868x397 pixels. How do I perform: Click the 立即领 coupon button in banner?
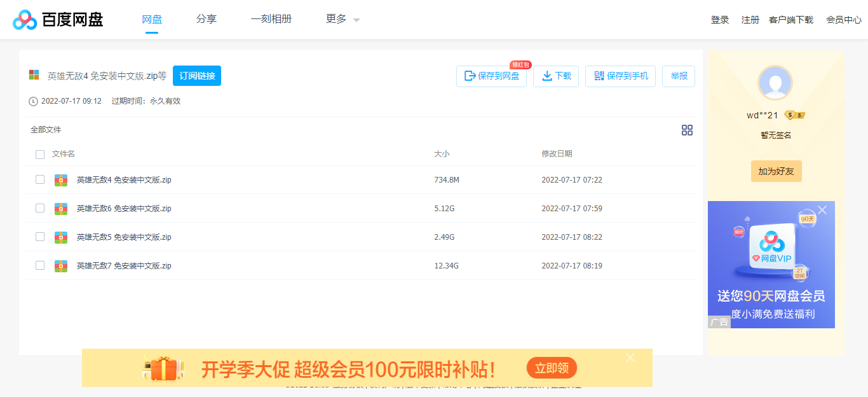pyautogui.click(x=552, y=368)
